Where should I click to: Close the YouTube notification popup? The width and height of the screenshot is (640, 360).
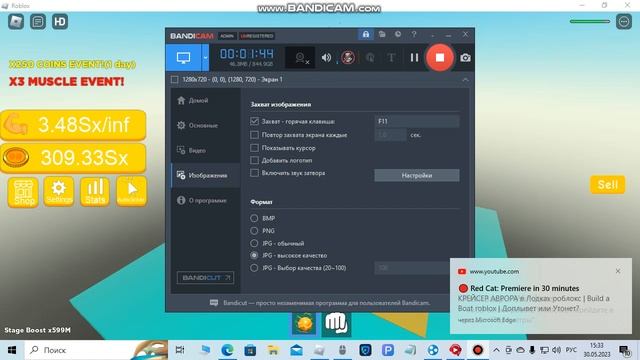(x=618, y=271)
